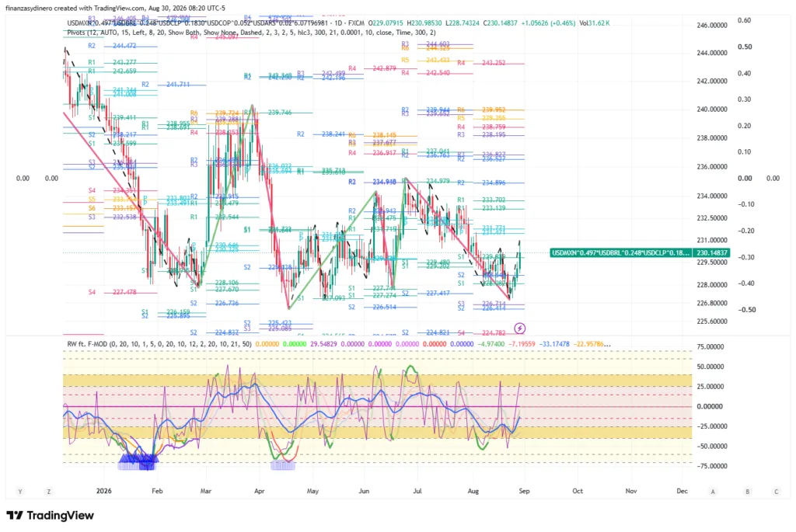
Task: Click the Feb label on time axis
Action: 157,491
